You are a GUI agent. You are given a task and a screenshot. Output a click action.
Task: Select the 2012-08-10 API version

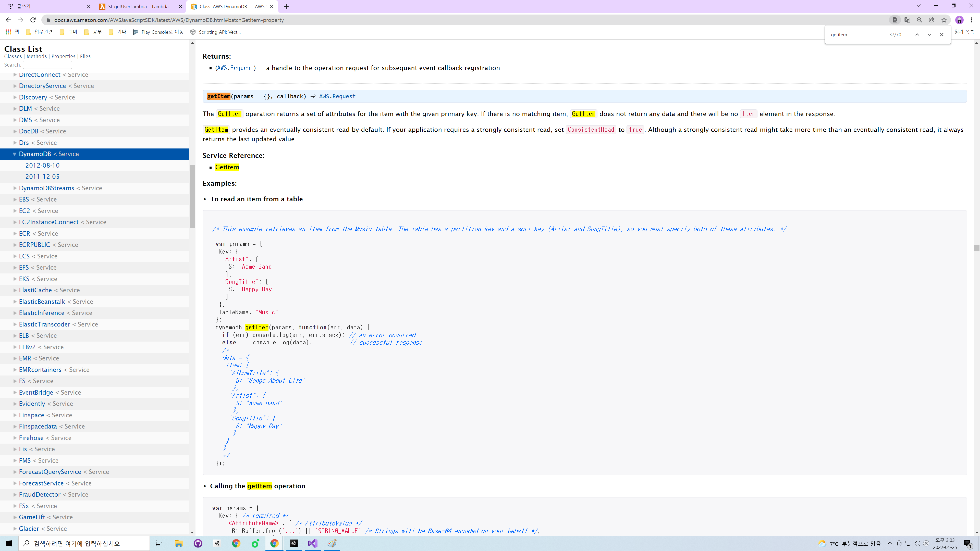click(x=42, y=165)
